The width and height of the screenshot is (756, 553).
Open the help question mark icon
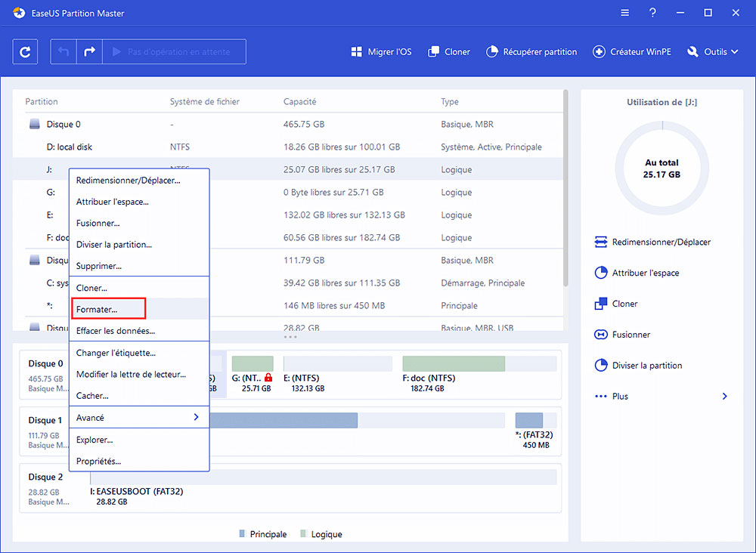[x=652, y=13]
